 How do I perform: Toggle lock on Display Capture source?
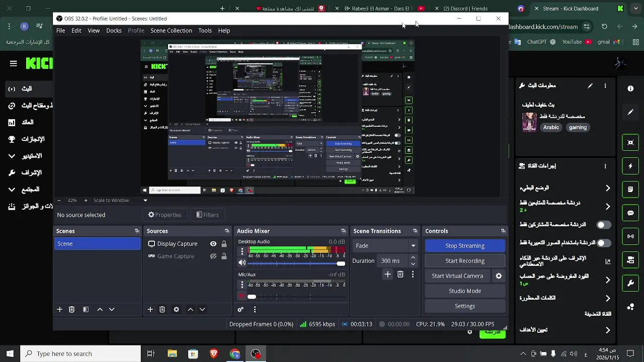[224, 243]
